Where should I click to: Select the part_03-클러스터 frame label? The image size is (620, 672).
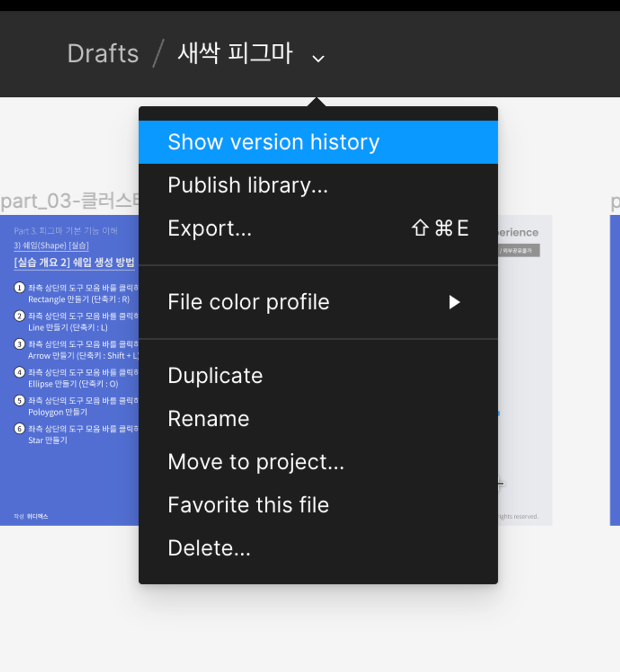pos(70,201)
